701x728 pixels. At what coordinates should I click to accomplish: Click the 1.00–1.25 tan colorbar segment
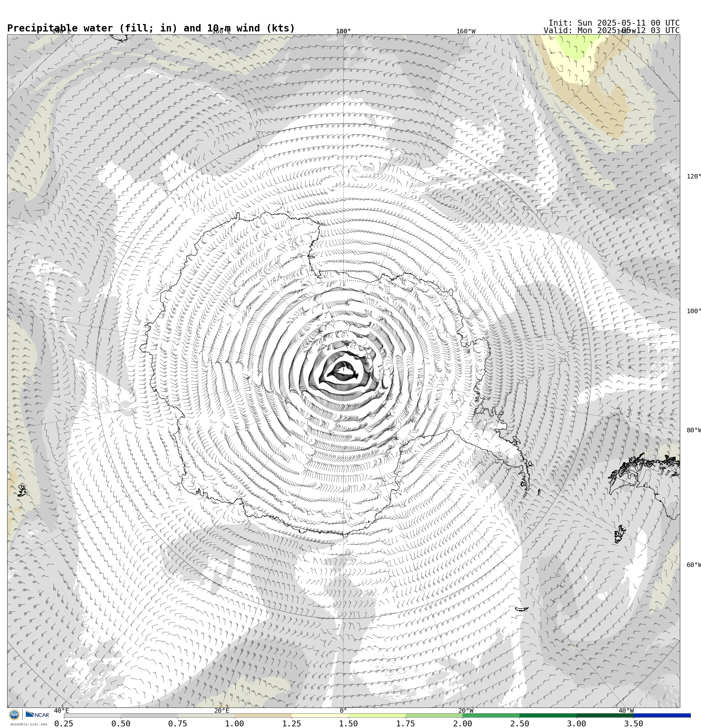click(x=263, y=715)
